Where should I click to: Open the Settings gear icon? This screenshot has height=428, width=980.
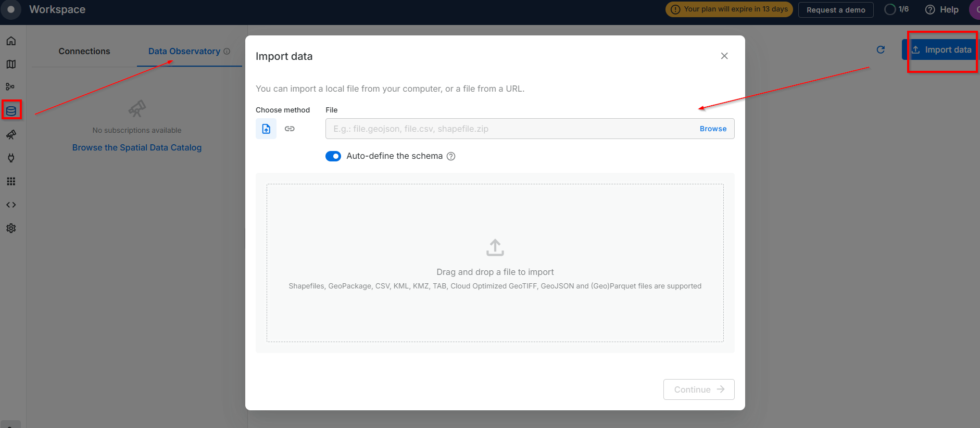click(x=11, y=228)
